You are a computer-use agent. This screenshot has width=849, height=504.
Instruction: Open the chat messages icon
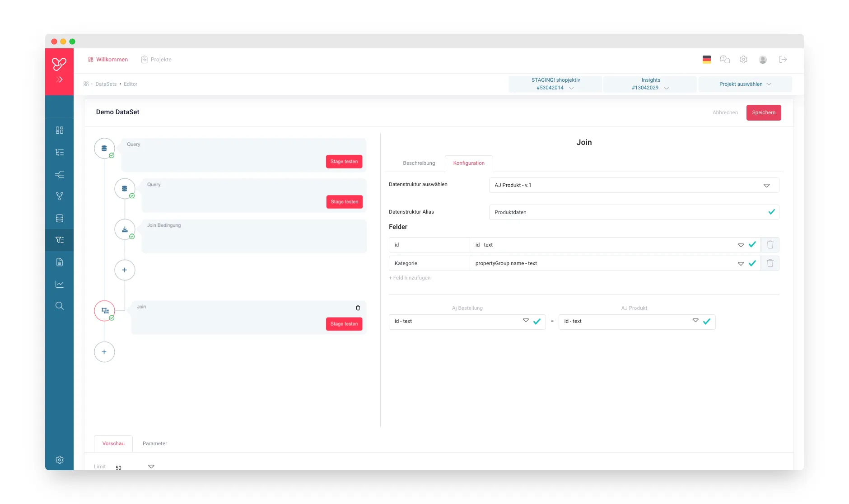tap(725, 60)
